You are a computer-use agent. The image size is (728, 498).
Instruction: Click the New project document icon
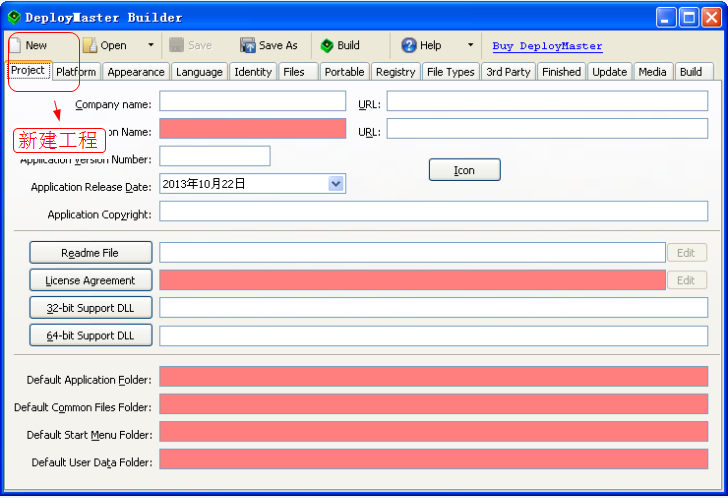[15, 45]
